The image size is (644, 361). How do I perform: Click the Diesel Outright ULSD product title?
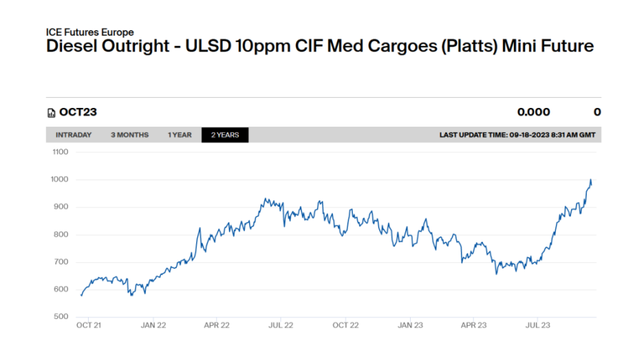click(319, 46)
